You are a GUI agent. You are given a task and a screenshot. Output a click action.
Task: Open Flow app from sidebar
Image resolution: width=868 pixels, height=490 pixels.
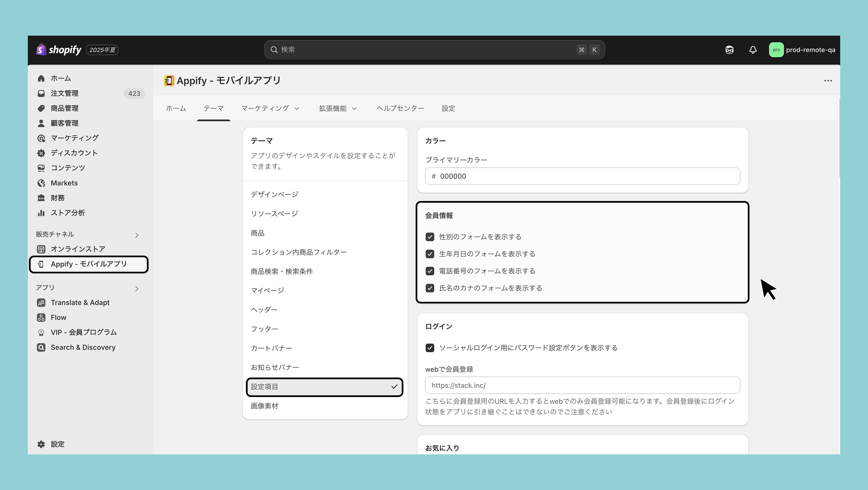[x=58, y=317]
